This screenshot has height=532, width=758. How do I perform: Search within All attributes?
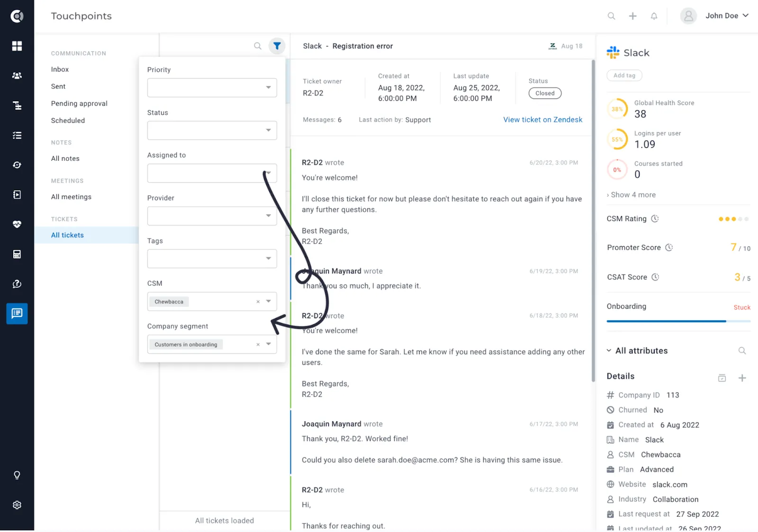742,351
